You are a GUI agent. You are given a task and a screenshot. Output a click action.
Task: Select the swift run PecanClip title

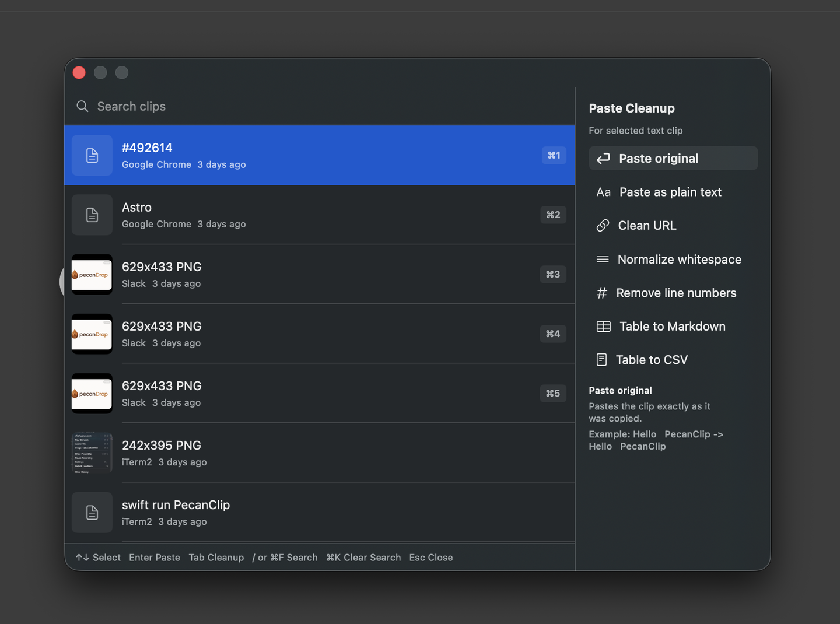point(176,504)
